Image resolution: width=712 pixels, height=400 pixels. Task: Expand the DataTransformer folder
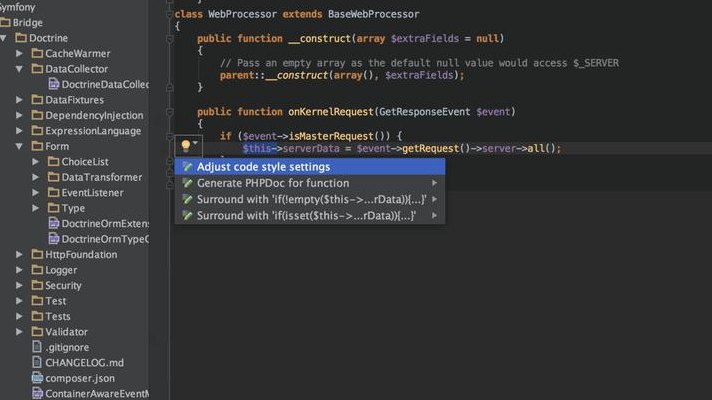point(36,177)
